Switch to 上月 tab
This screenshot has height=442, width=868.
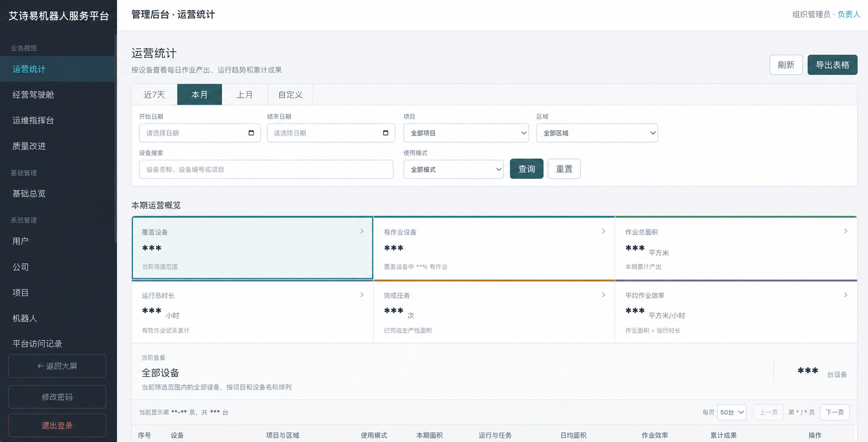click(245, 95)
